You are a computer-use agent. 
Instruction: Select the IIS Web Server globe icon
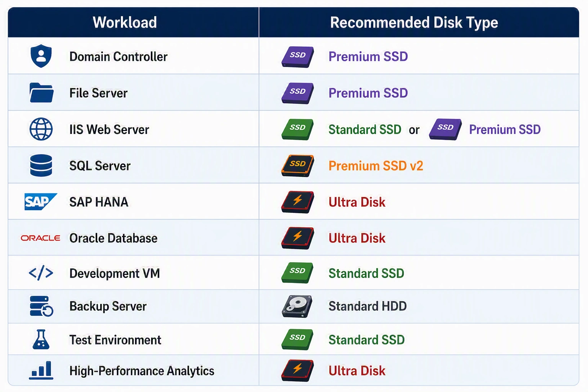pos(41,129)
